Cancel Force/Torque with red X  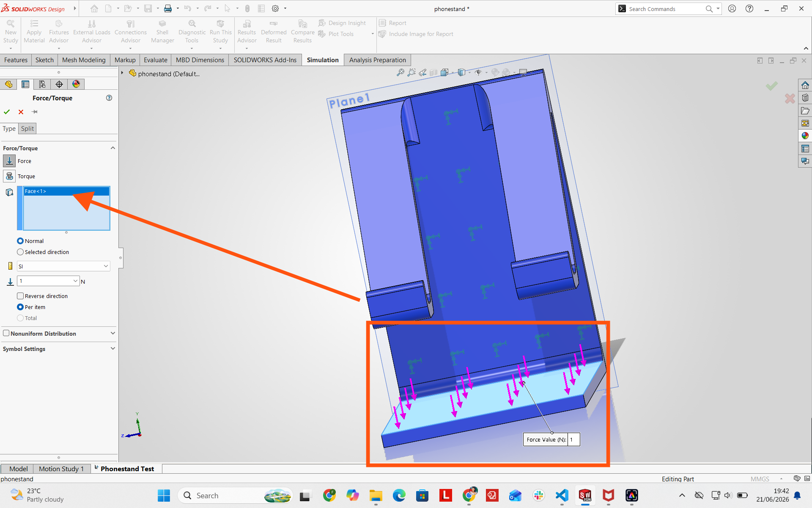pyautogui.click(x=21, y=112)
